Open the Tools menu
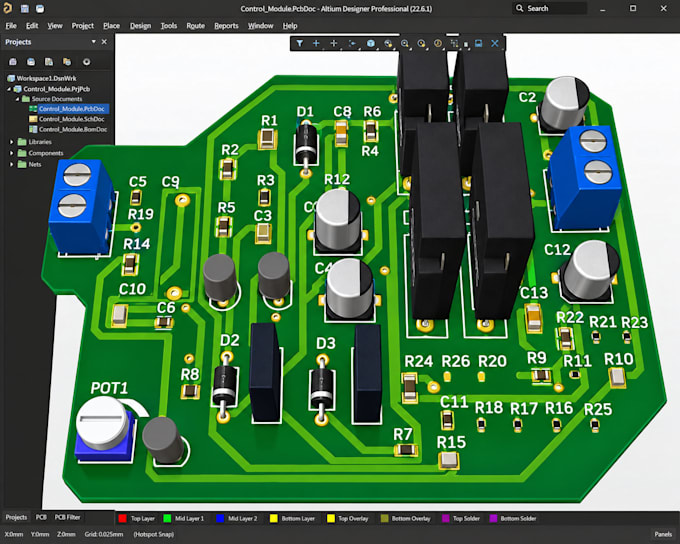680x544 pixels. pos(169,26)
